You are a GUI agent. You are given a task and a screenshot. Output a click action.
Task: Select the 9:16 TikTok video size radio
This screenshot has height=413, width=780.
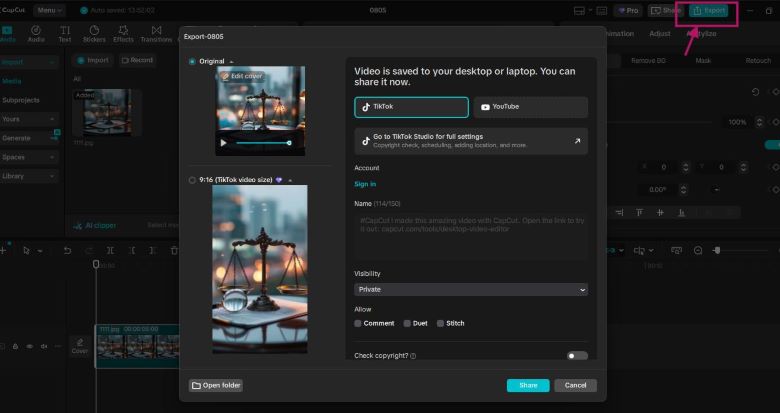coord(192,180)
